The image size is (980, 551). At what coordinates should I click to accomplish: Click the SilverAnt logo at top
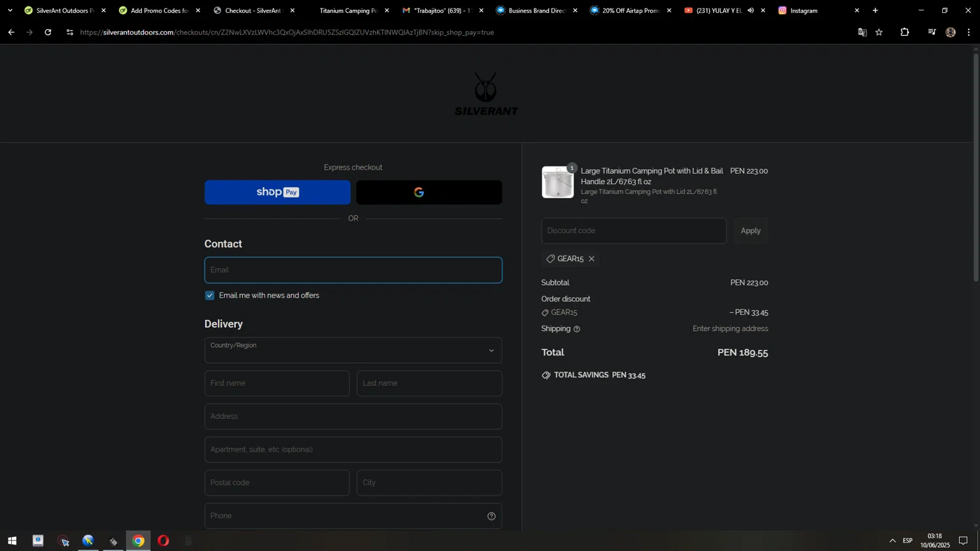486,94
